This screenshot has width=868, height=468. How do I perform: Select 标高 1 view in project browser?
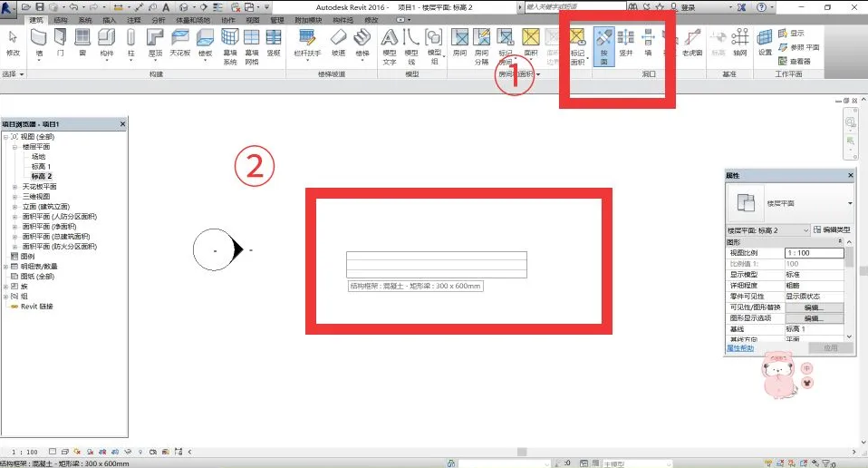(x=41, y=167)
